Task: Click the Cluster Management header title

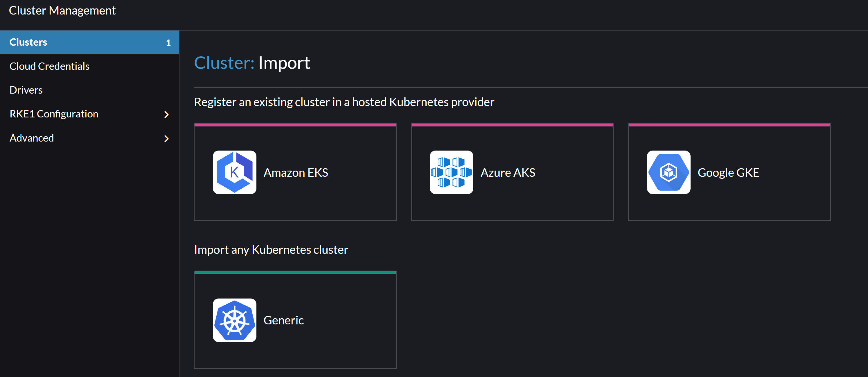Action: tap(62, 10)
